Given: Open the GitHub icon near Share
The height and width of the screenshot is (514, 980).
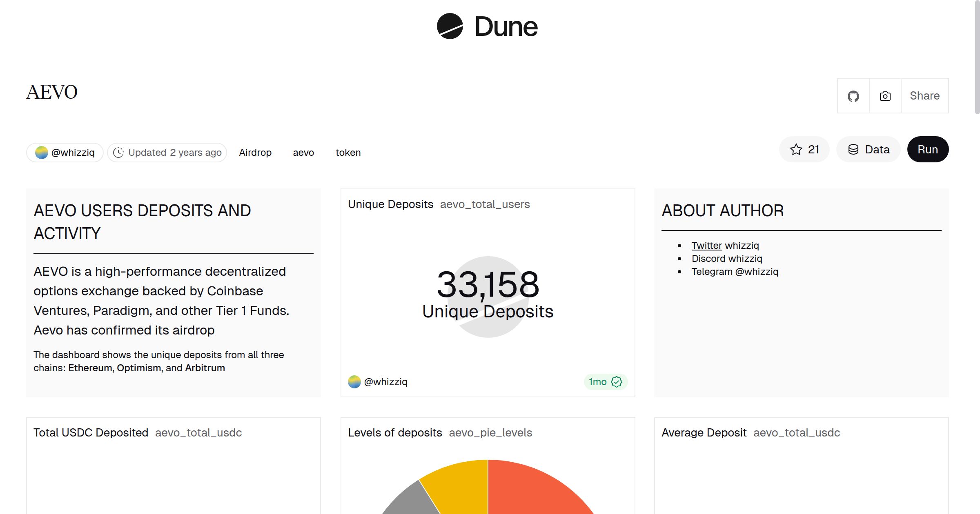Looking at the screenshot, I should (x=853, y=96).
